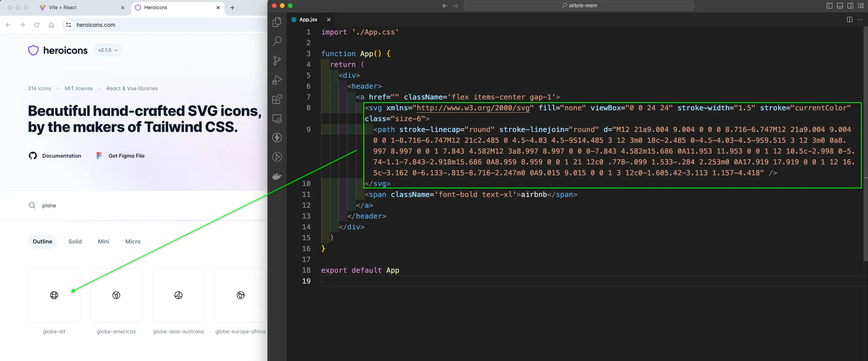The height and width of the screenshot is (361, 868).
Task: Open the Git Graph activity bar icon
Action: 277,157
